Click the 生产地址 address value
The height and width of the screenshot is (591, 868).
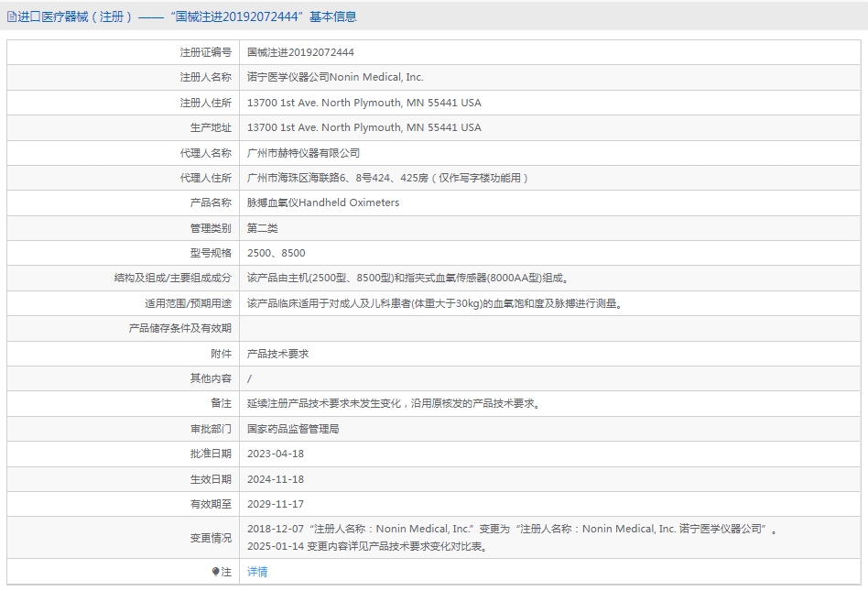pos(363,127)
